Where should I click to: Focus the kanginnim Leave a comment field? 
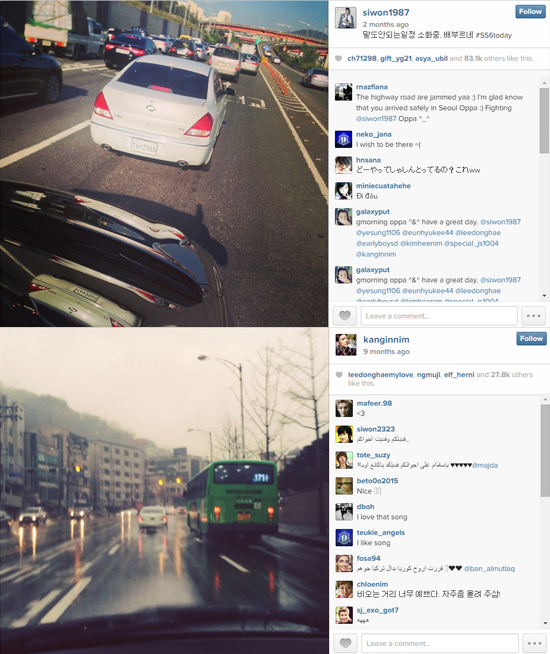click(x=440, y=643)
